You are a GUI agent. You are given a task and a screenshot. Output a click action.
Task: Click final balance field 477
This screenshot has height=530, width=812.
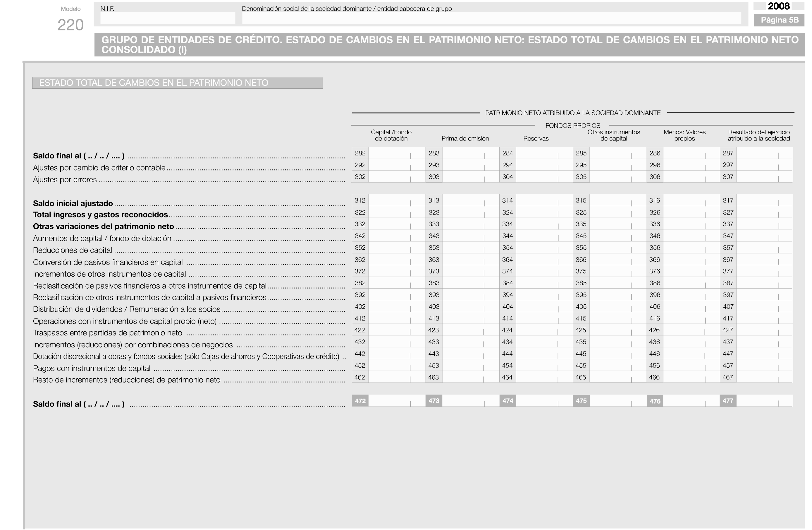[764, 401]
